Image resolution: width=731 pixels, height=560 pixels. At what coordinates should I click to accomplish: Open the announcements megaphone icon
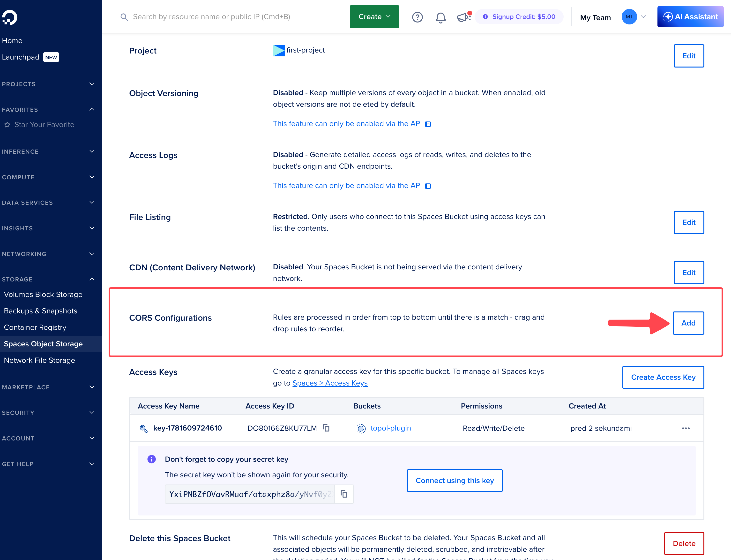[463, 17]
